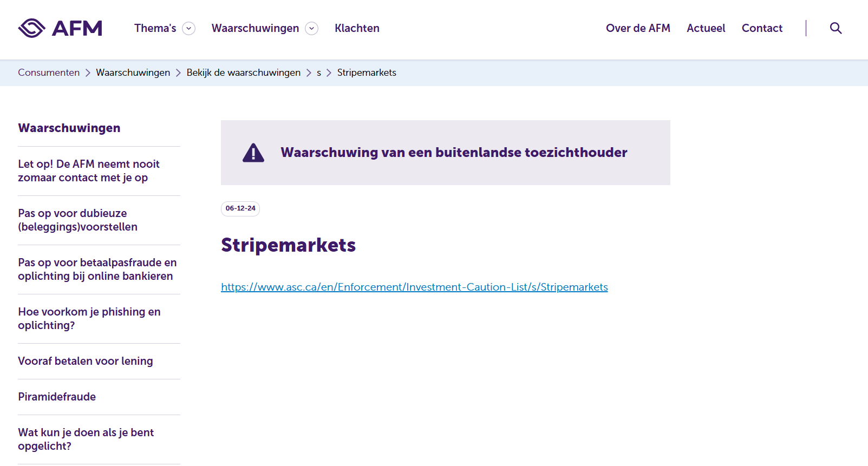Open the Actueel section
Viewport: 868px width, 466px height.
tap(706, 28)
